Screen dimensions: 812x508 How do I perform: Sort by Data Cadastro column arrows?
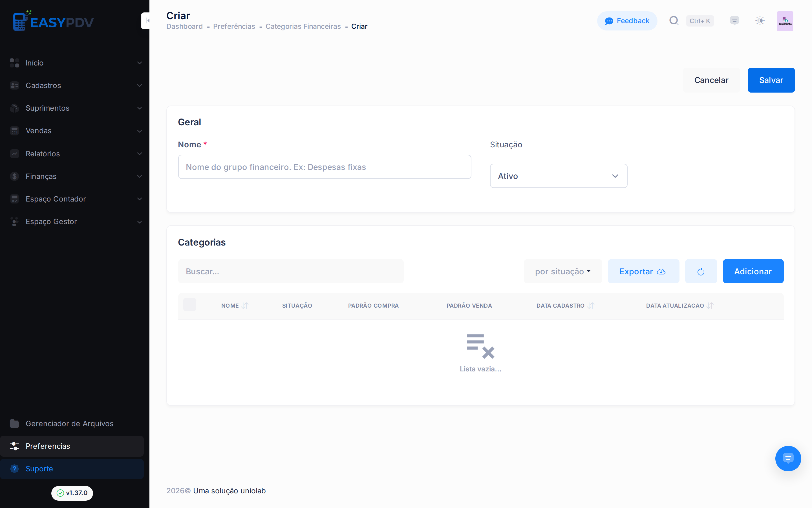[x=591, y=305]
